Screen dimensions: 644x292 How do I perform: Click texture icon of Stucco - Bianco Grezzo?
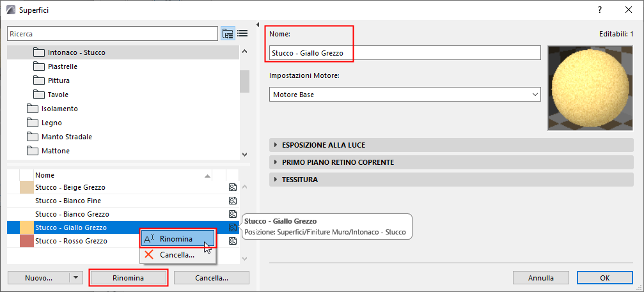point(232,214)
